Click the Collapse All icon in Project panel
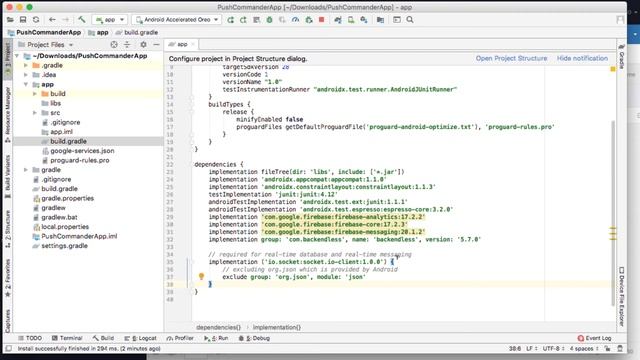 (127, 44)
